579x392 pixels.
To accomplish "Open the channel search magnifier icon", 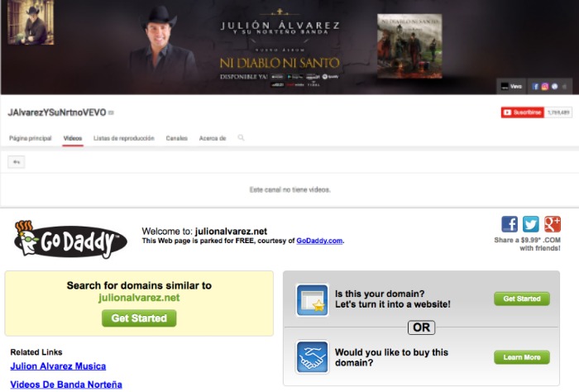I will pos(241,138).
